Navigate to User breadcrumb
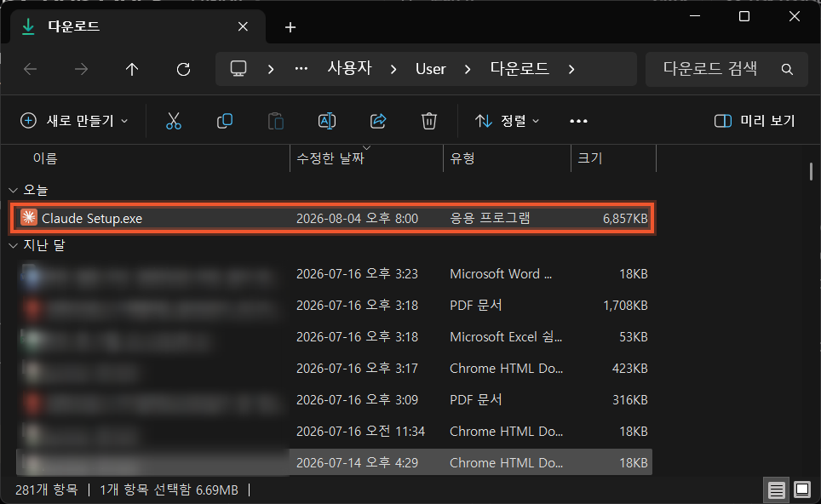Viewport: 821px width, 504px height. [430, 69]
